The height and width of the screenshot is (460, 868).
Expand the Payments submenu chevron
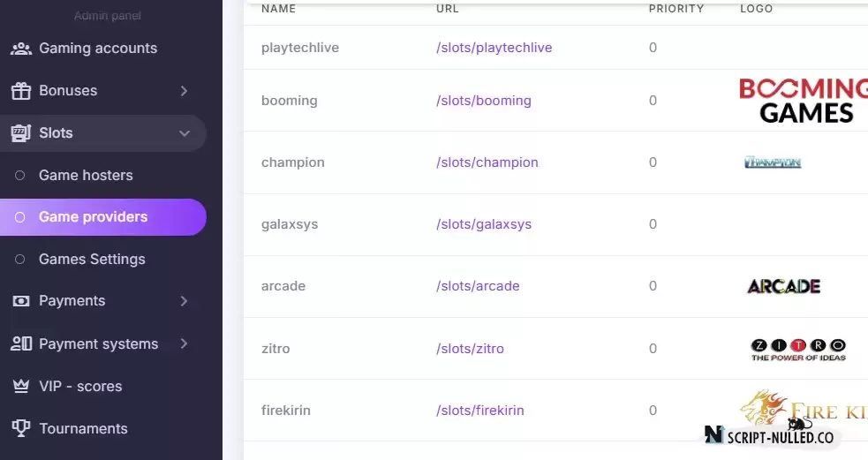pos(185,301)
